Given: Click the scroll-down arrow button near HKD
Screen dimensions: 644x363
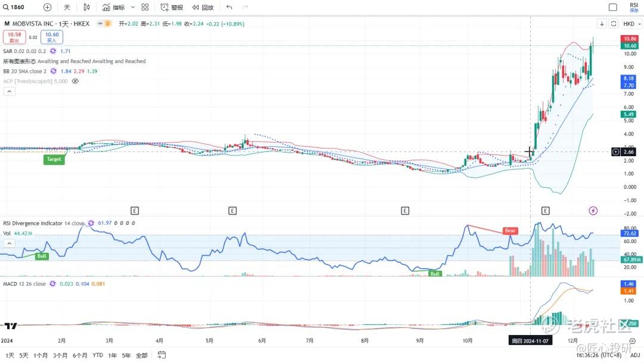Looking at the screenshot, I should 602,24.
